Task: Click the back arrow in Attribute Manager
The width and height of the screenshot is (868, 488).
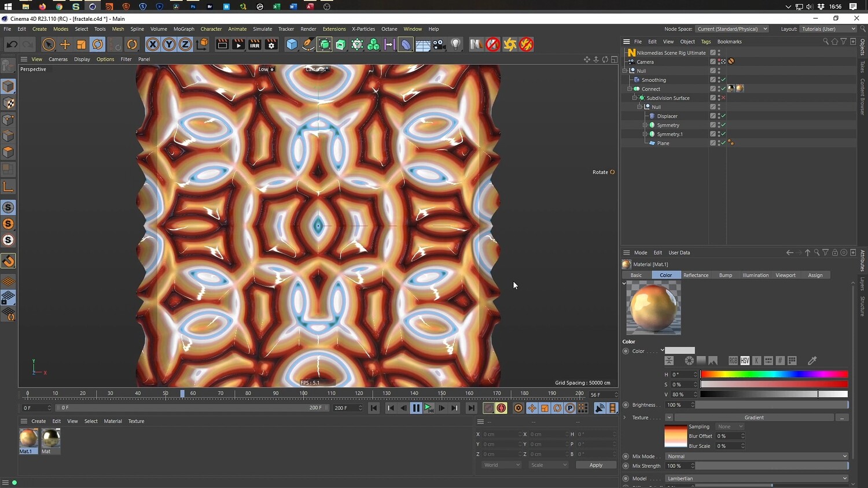Action: coord(790,253)
